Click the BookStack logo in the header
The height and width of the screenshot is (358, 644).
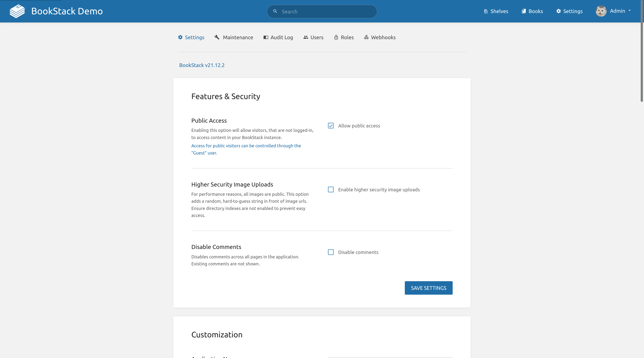(17, 11)
